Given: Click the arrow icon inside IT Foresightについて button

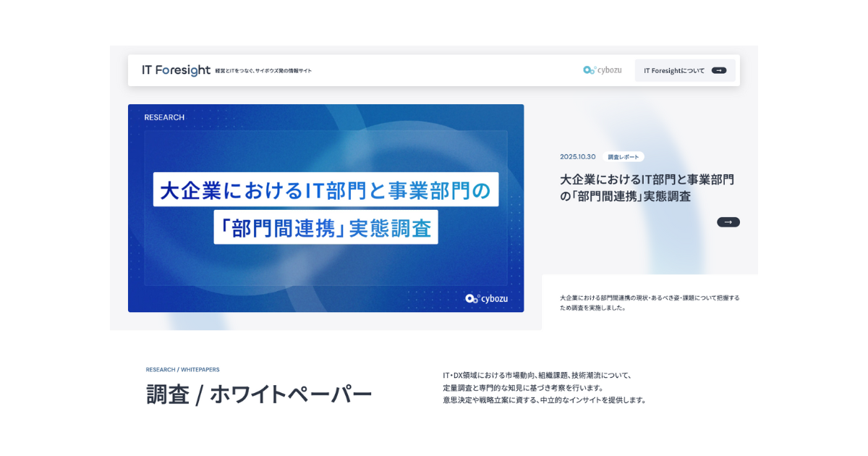Looking at the screenshot, I should coord(718,69).
